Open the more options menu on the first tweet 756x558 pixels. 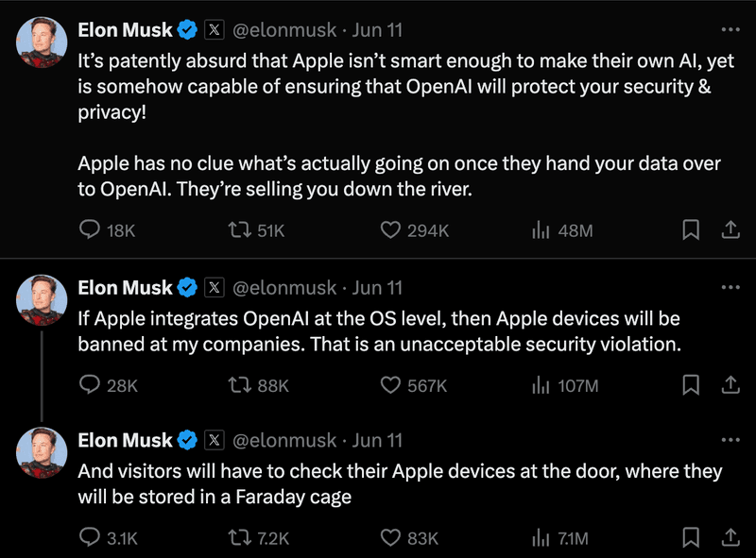click(731, 29)
